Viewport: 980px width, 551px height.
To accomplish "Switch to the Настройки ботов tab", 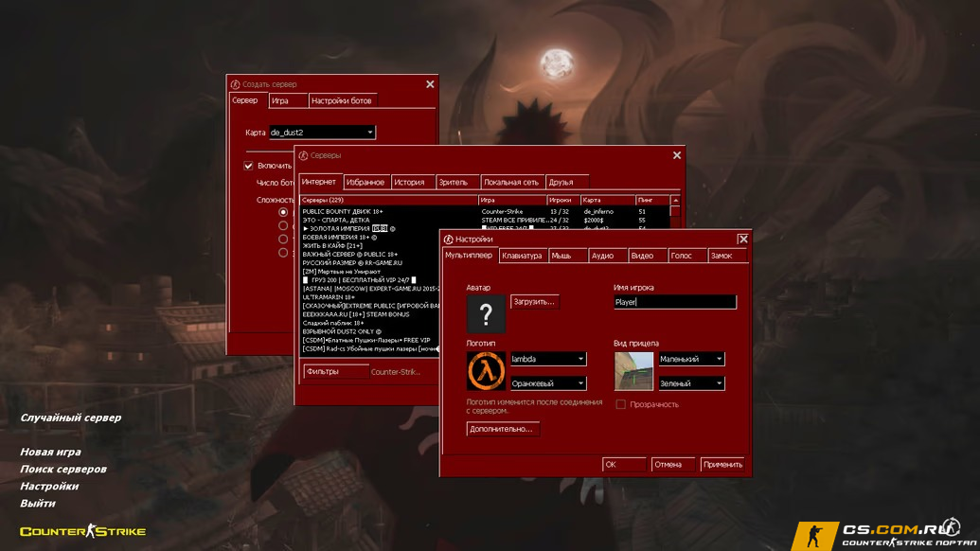I will 343,100.
